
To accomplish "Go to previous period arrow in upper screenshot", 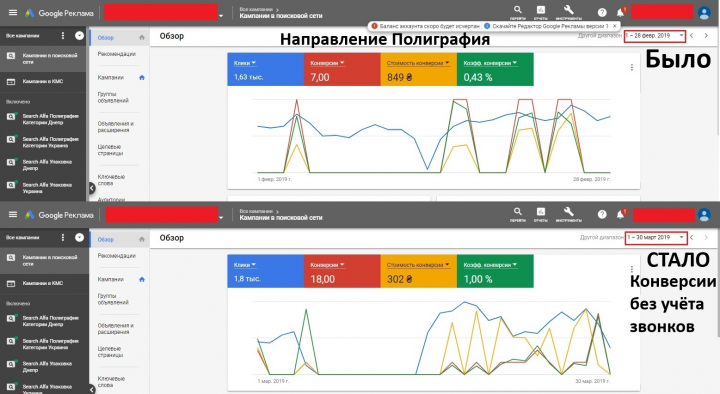I will (x=692, y=35).
